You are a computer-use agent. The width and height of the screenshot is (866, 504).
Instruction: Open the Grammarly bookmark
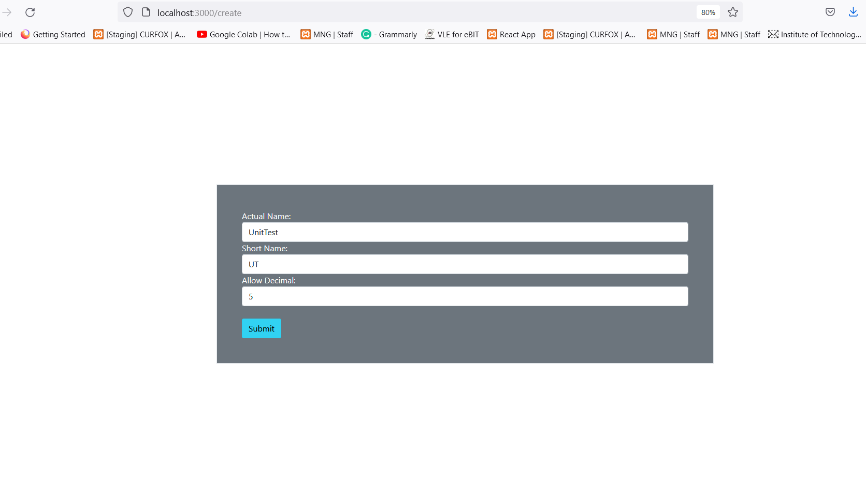tap(389, 34)
